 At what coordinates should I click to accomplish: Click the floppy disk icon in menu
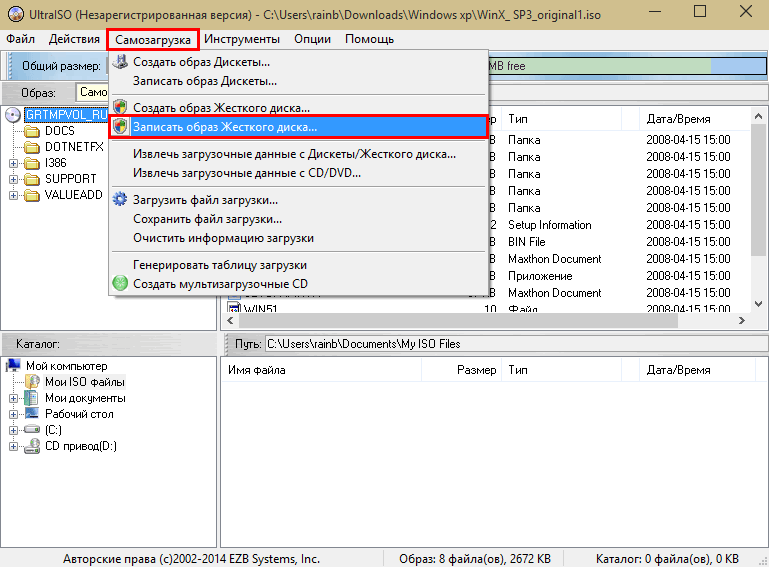point(120,62)
